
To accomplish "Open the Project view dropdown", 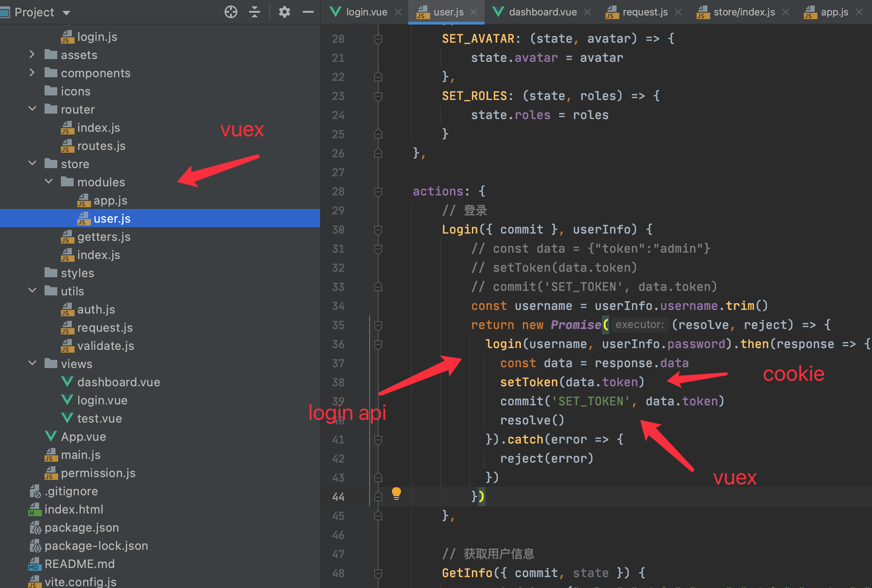I will coord(66,13).
